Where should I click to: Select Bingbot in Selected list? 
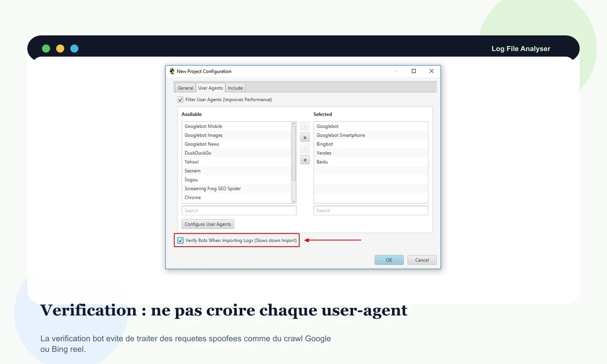(x=371, y=144)
